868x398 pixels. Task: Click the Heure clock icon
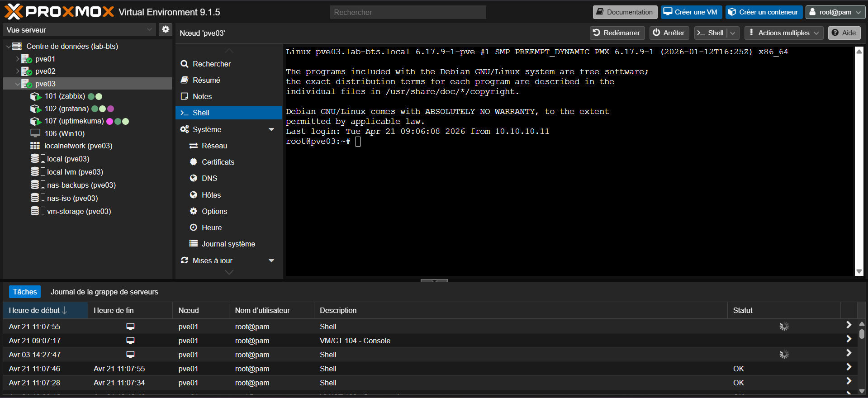click(194, 227)
